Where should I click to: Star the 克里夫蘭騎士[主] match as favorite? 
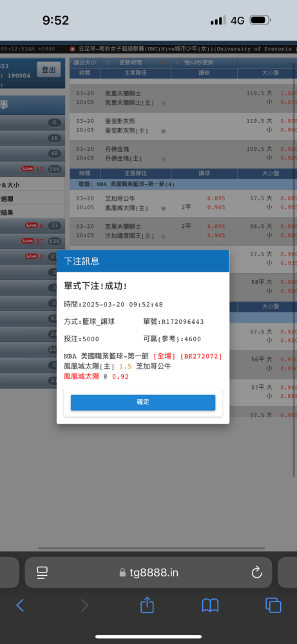pos(163,103)
